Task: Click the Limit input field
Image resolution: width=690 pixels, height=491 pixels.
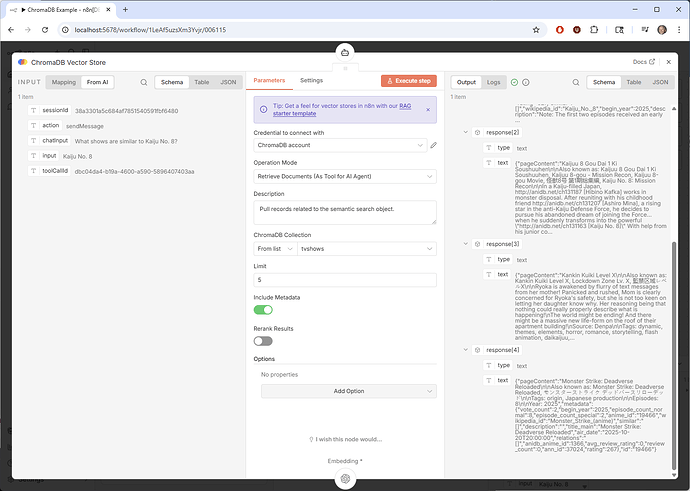Action: (x=345, y=280)
